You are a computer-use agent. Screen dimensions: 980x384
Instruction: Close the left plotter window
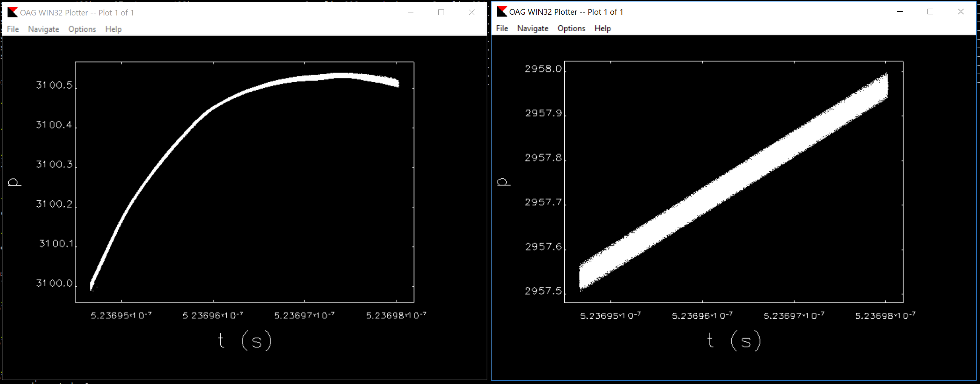point(472,12)
